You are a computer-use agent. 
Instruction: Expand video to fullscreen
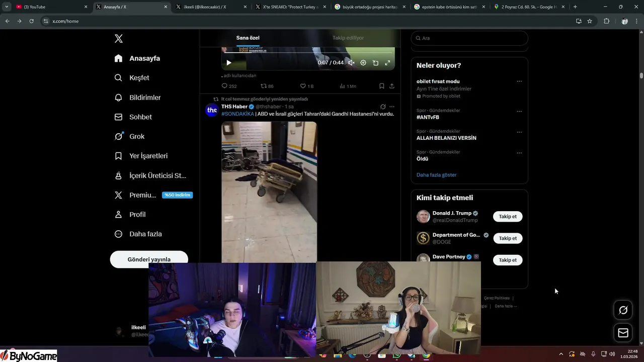coord(387,63)
